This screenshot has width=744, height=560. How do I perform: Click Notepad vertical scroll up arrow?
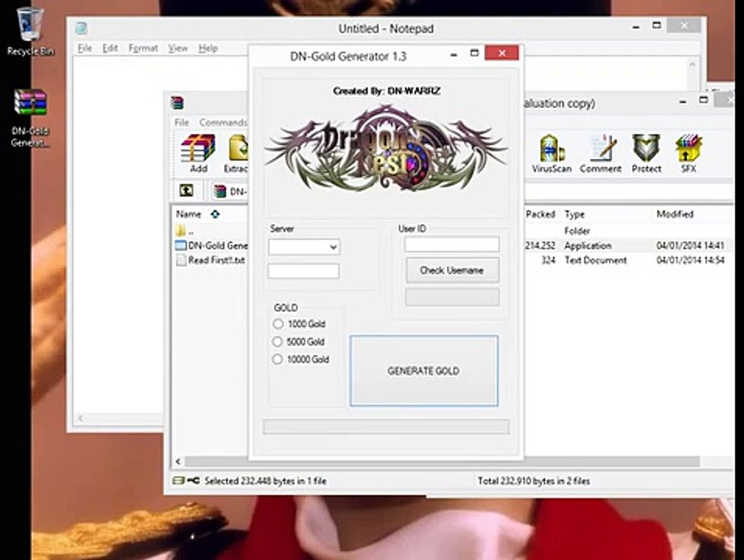click(693, 64)
